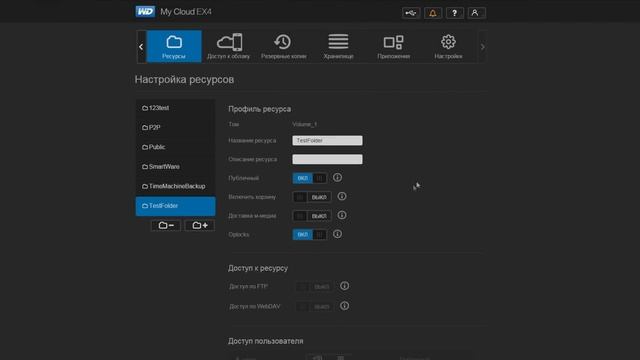Screen dimensions: 640x360
Task: Click the Настройка ресурсов page heading
Action: point(184,79)
